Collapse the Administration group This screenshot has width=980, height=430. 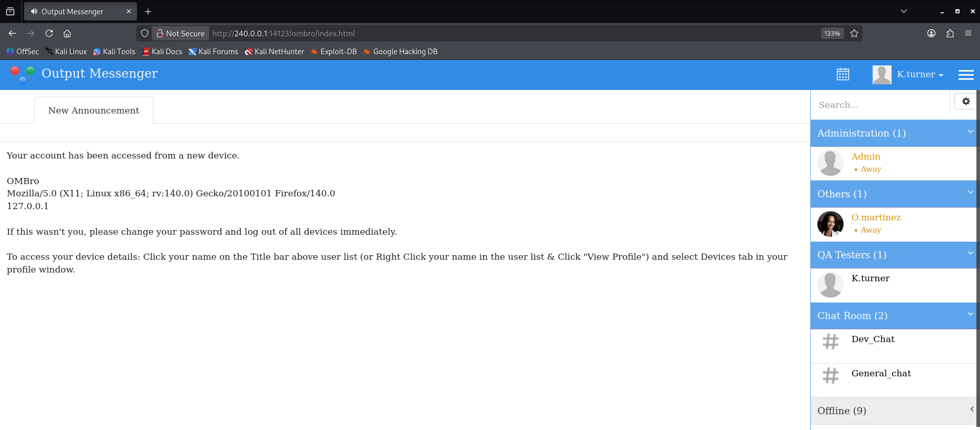pos(970,132)
